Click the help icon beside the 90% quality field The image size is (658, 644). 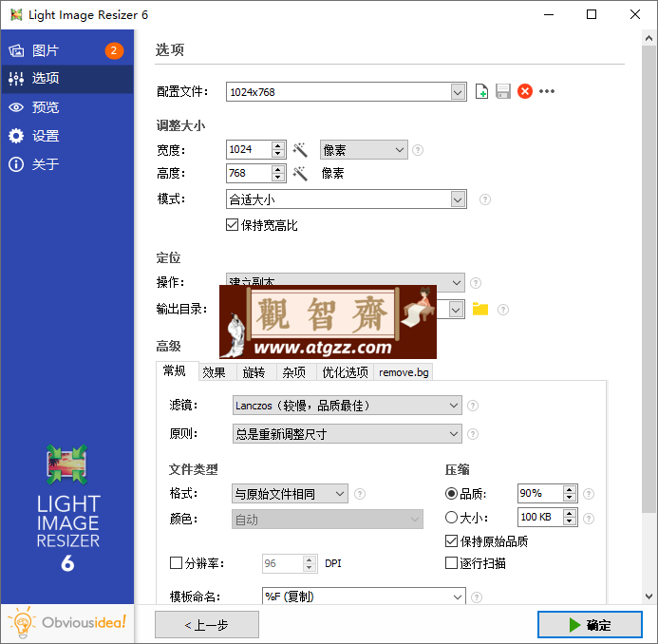tap(589, 494)
